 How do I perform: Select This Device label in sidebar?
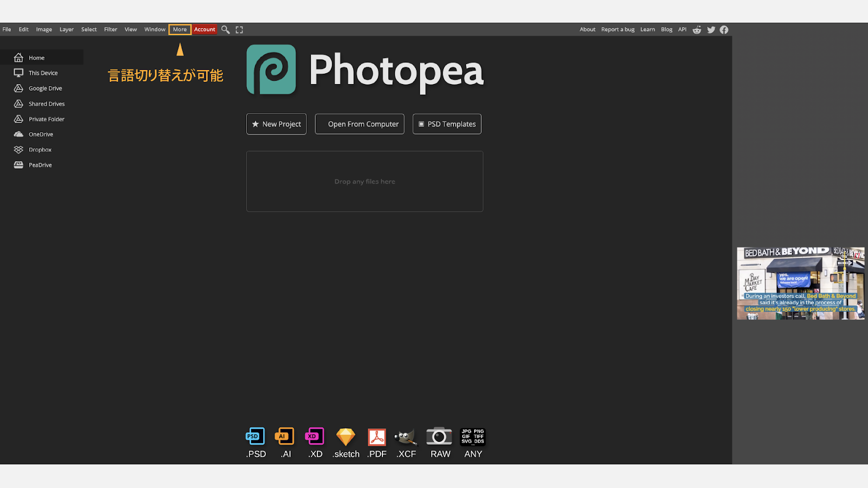coord(43,73)
